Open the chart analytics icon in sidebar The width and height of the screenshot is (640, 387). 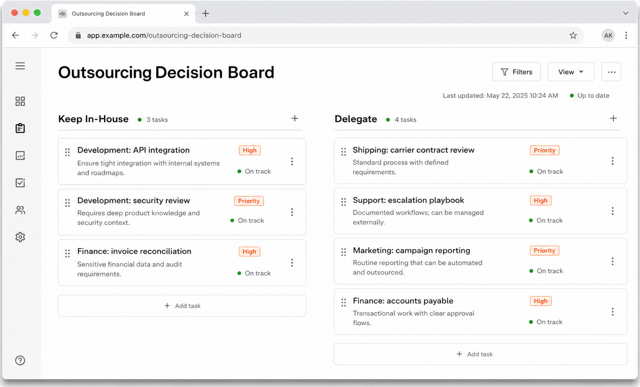pos(20,156)
